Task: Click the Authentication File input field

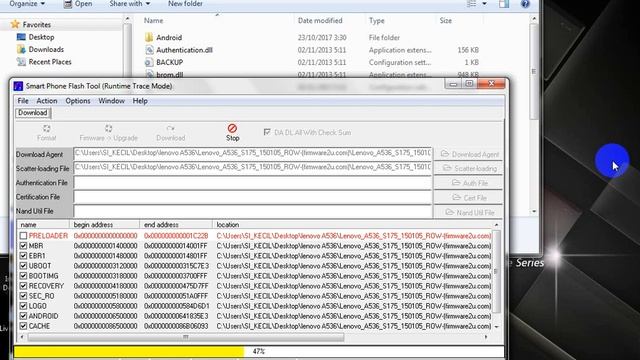Action: pos(253,182)
